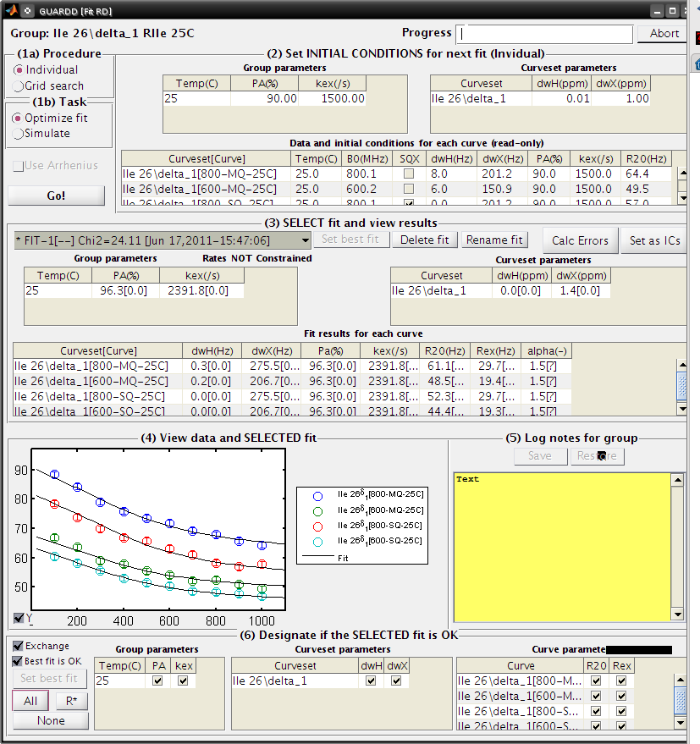Click the Rename fit button
Image resolution: width=700 pixels, height=744 pixels.
pyautogui.click(x=494, y=240)
